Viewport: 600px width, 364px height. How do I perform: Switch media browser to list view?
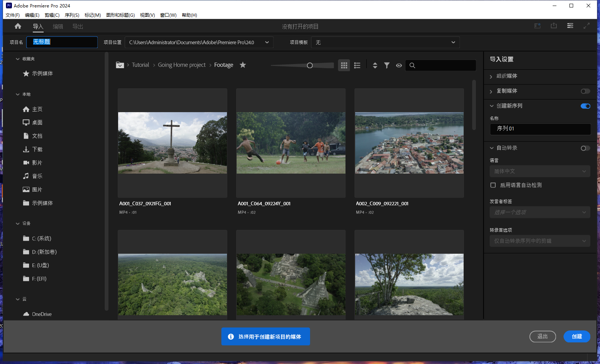click(x=357, y=65)
